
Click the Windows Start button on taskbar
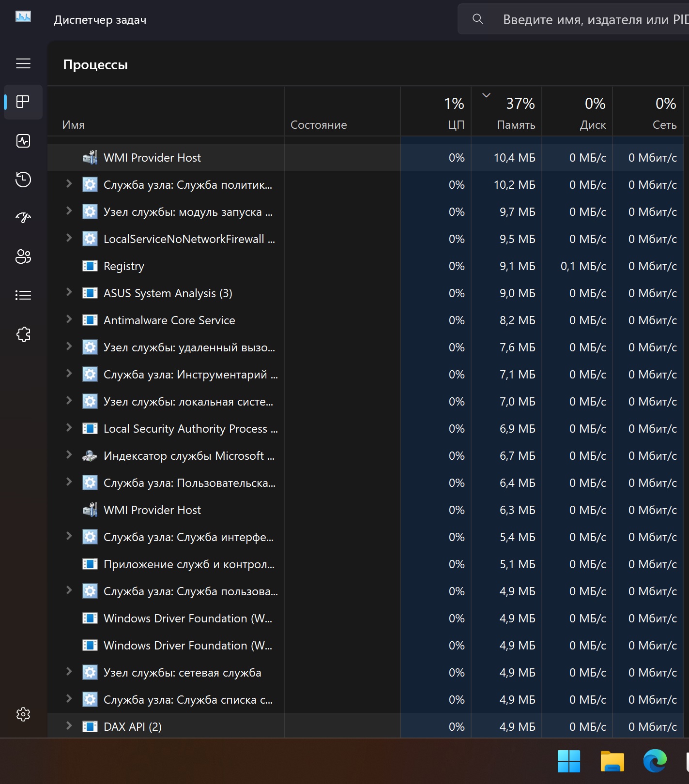click(569, 761)
